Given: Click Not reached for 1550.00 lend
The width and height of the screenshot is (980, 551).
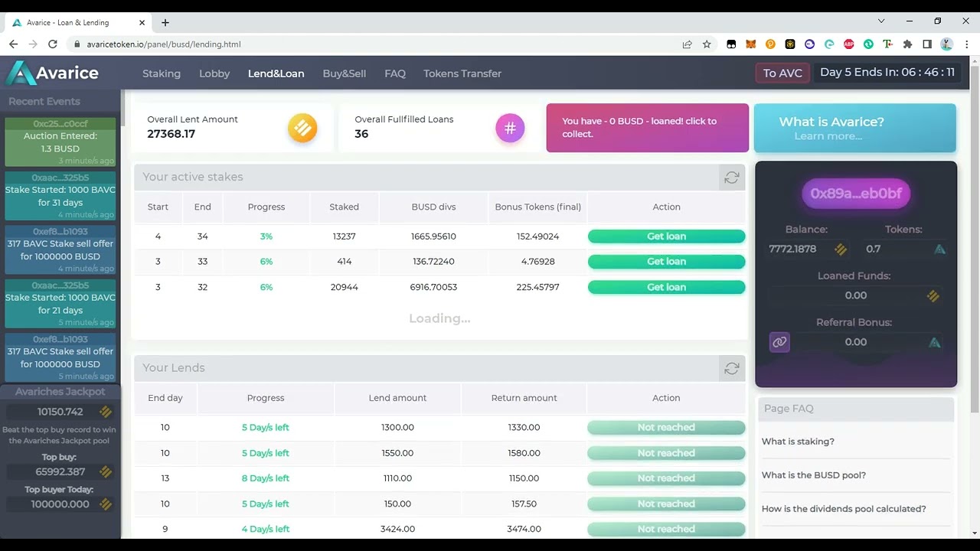Looking at the screenshot, I should click(x=666, y=453).
